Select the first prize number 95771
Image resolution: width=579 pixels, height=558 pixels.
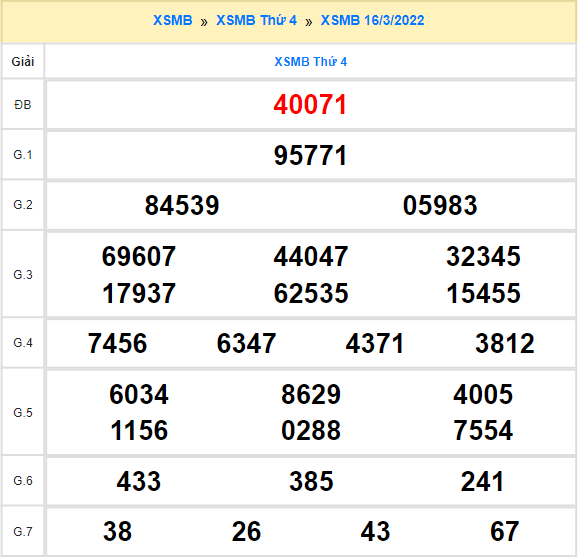311,155
